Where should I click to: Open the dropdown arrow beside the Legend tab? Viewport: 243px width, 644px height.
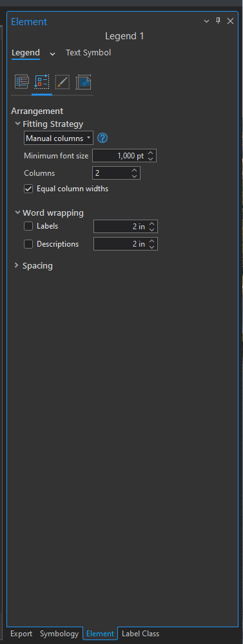[x=52, y=53]
